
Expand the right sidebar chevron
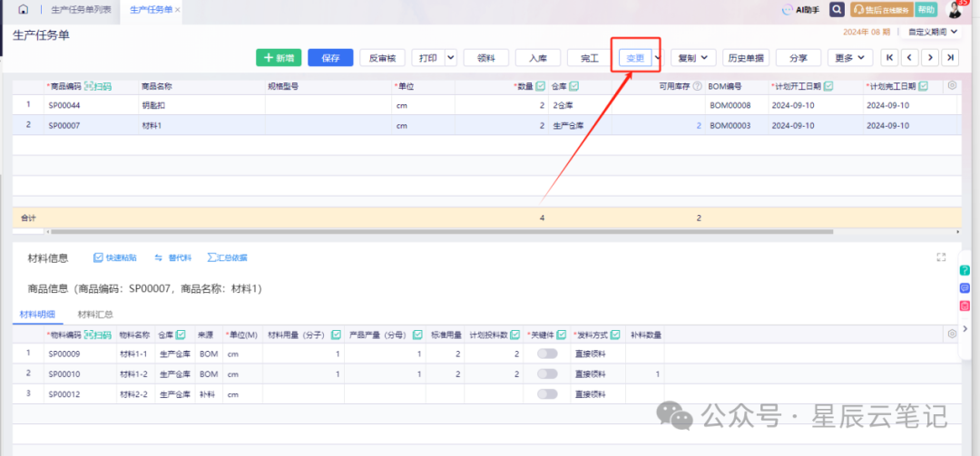[x=965, y=328]
